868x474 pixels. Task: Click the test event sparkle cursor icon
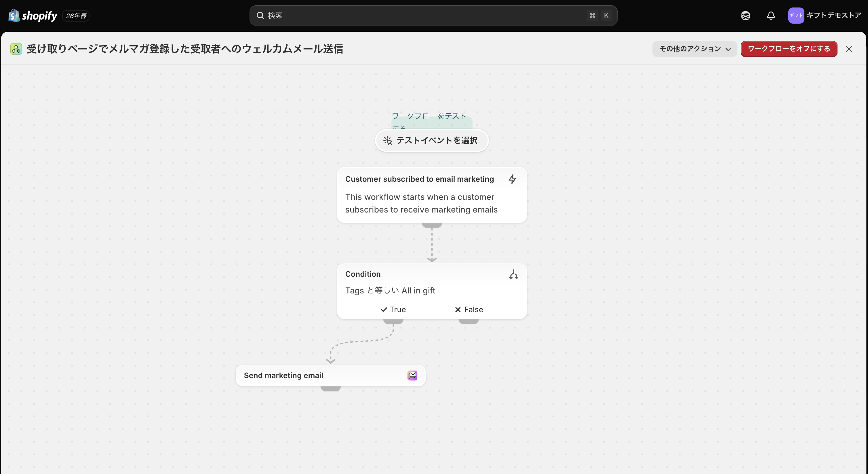pos(387,140)
